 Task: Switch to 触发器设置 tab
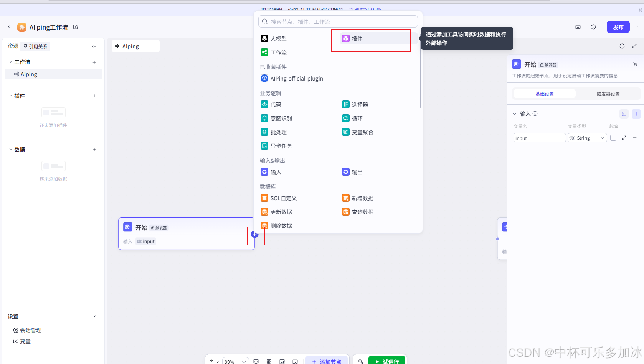pyautogui.click(x=608, y=94)
